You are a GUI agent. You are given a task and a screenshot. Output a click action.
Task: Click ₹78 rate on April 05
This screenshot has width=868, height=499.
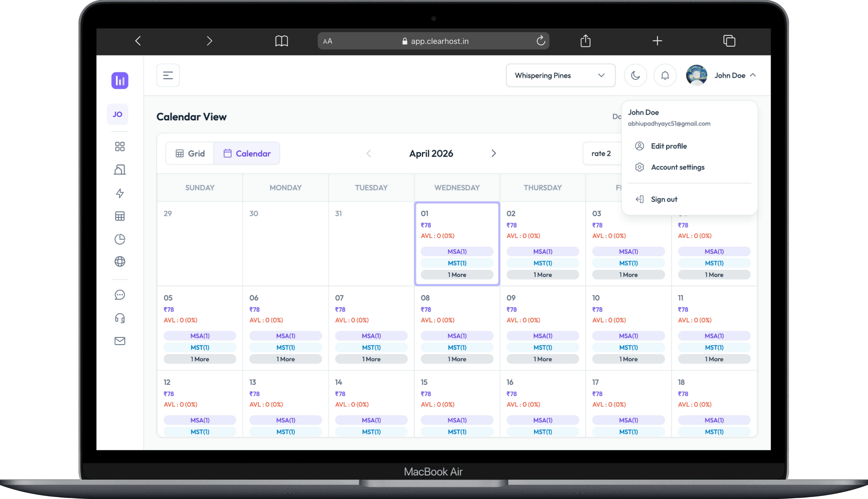point(169,310)
